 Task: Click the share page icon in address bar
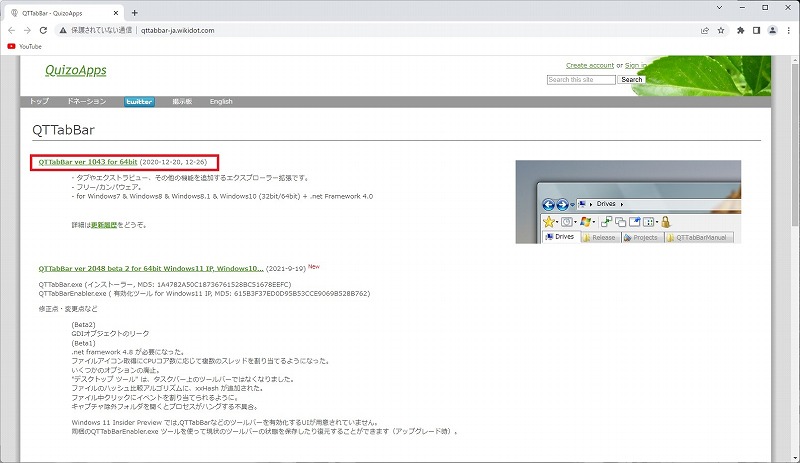pyautogui.click(x=705, y=30)
